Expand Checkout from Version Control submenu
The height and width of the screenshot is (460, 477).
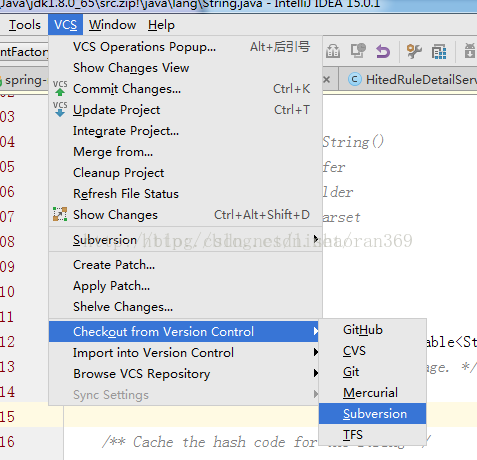pos(184,332)
